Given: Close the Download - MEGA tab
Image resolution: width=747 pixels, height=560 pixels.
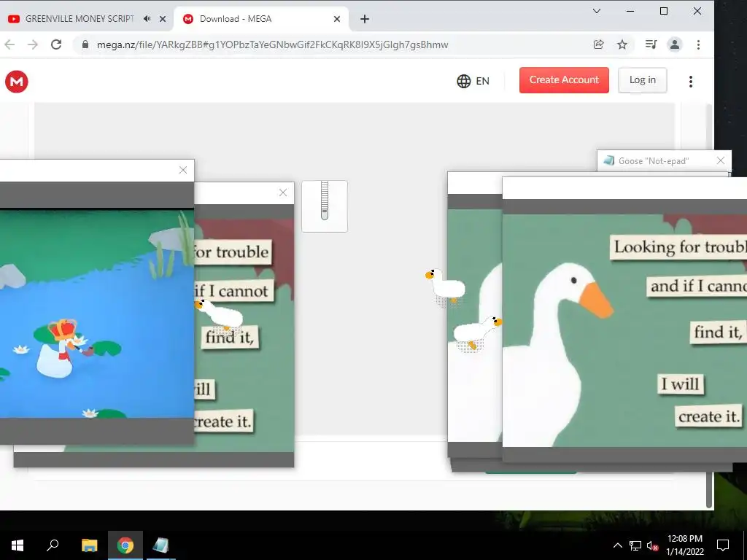Looking at the screenshot, I should [337, 19].
